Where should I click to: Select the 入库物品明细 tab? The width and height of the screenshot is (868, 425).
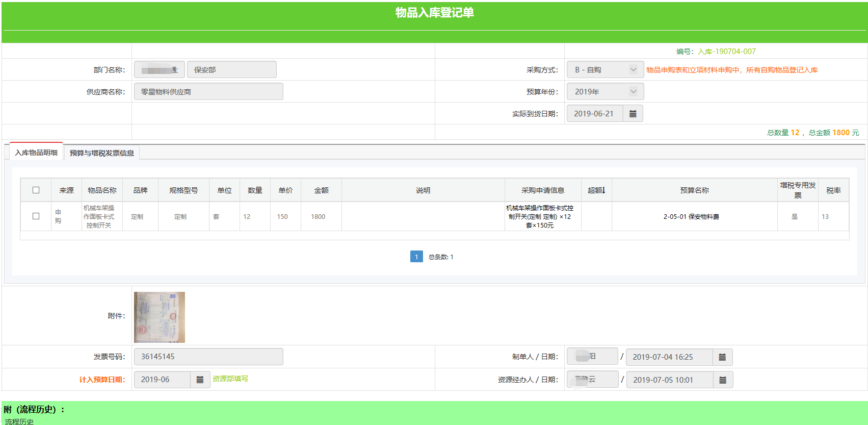pos(36,153)
